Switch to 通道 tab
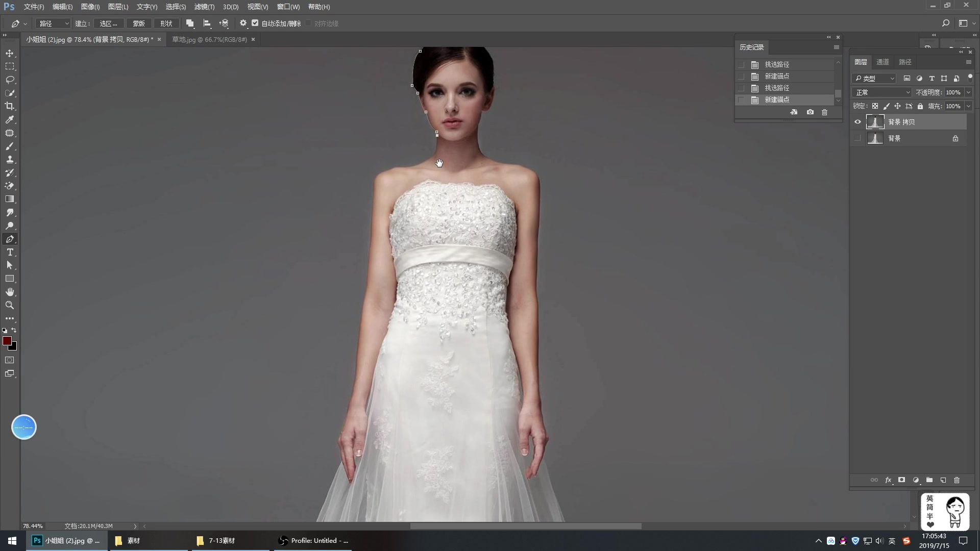Screen dimensions: 980x551 point(883,62)
